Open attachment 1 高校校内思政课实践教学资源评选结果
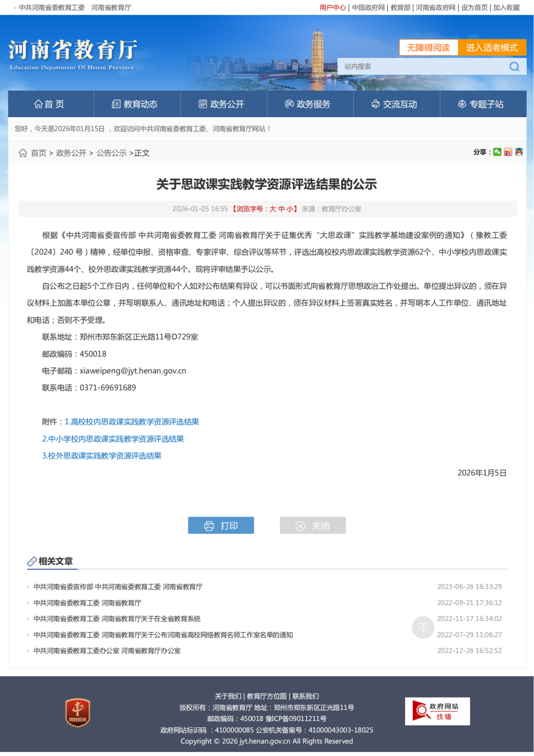534x756 pixels. click(x=132, y=422)
